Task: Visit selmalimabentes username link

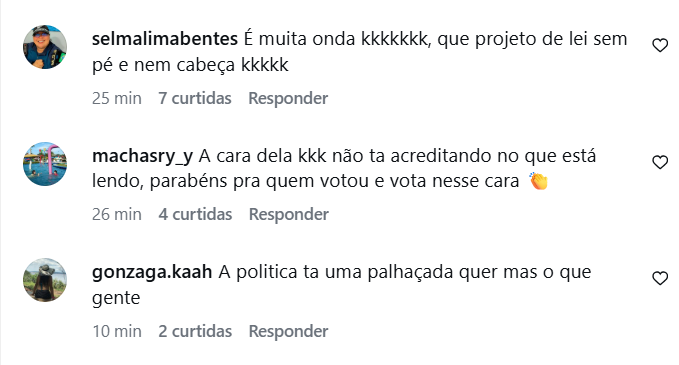Action: 165,39
